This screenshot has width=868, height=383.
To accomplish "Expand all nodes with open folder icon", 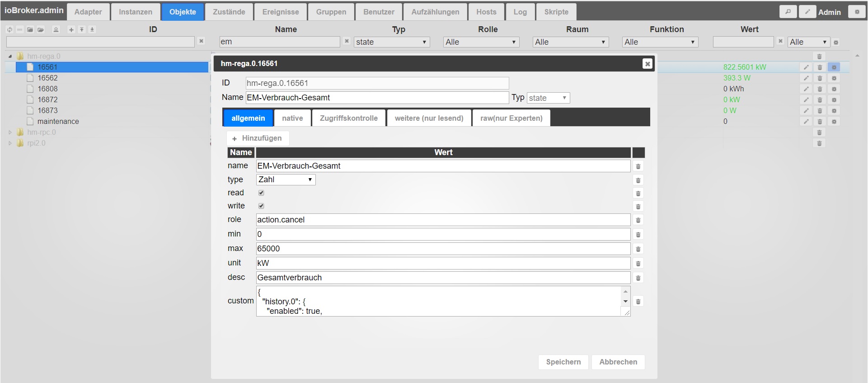I will tap(41, 29).
